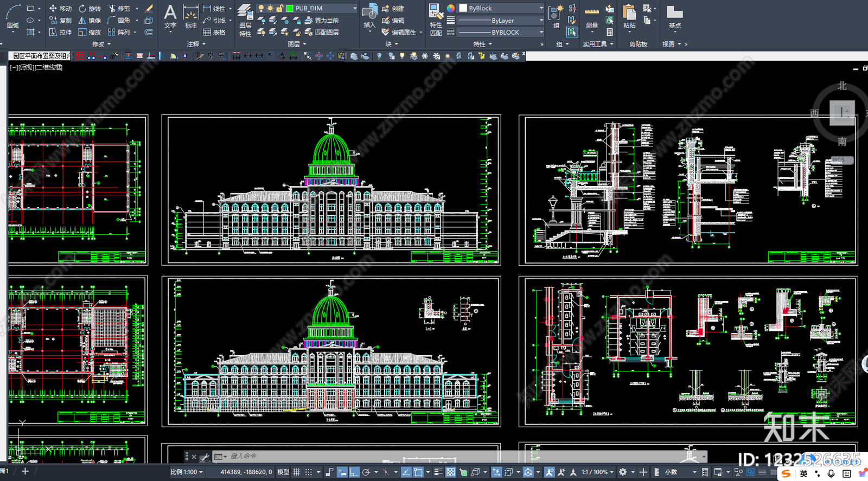Viewport: 868px width, 481px height.
Task: Select the Arc (圆弧) tool
Action: (13, 16)
